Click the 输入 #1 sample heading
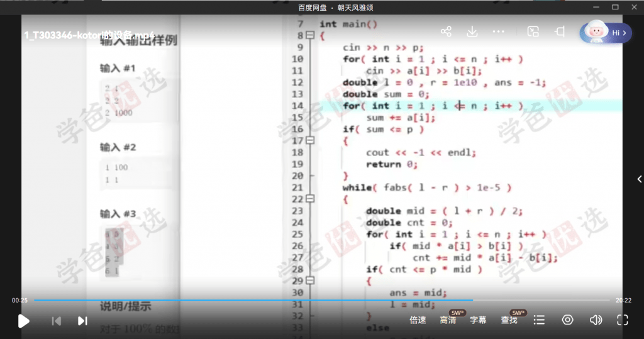The height and width of the screenshot is (339, 644). tap(118, 68)
